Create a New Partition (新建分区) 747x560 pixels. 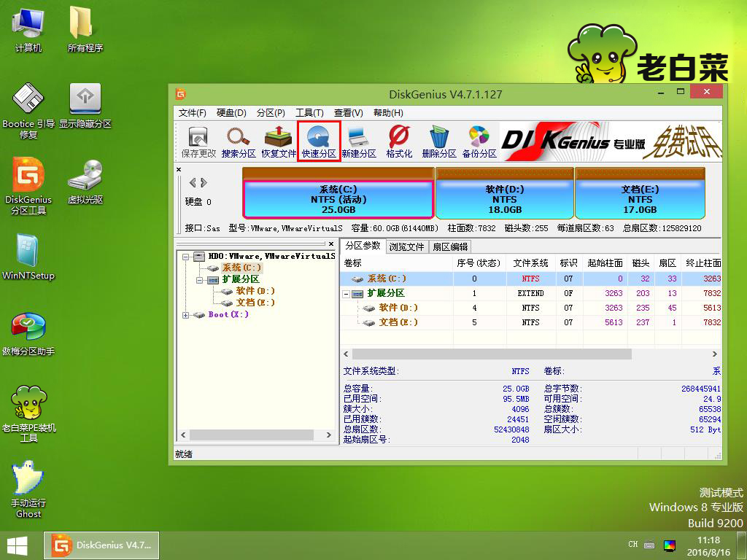[359, 141]
